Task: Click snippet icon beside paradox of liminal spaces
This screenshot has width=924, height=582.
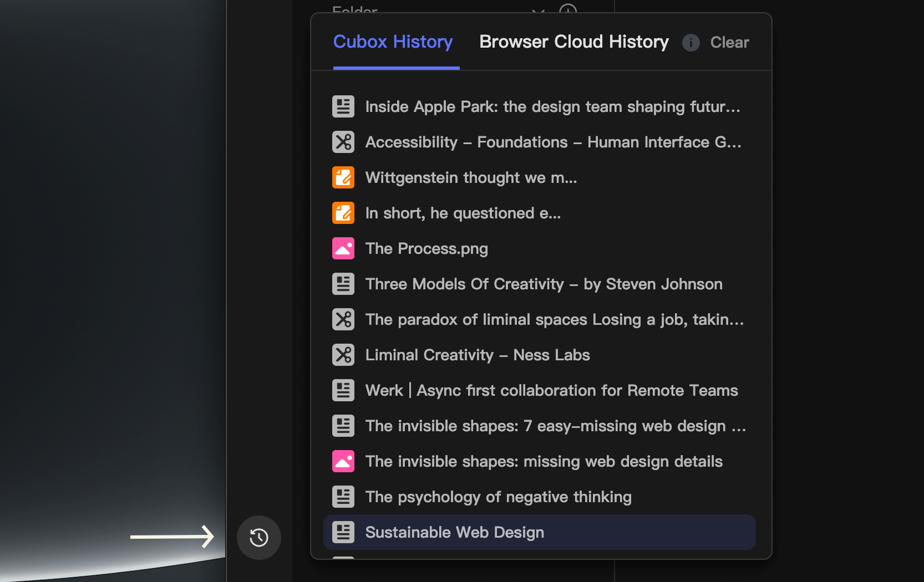Action: (343, 319)
